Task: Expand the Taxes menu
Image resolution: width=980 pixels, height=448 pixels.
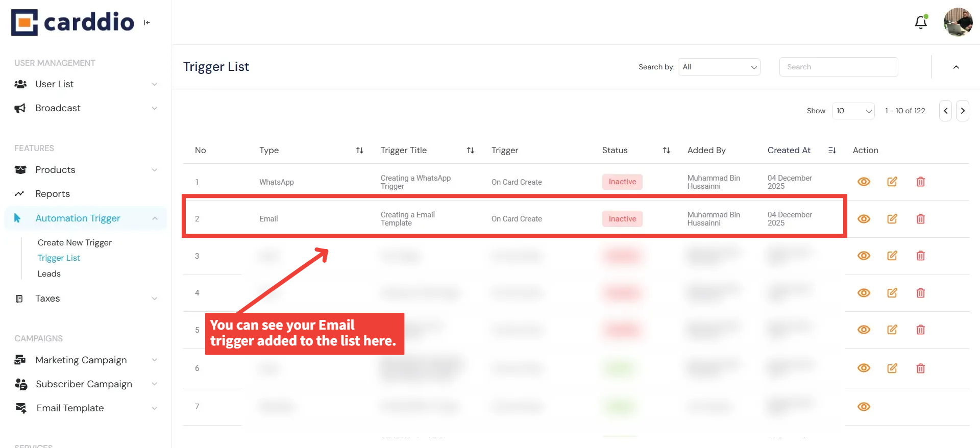Action: pyautogui.click(x=86, y=298)
